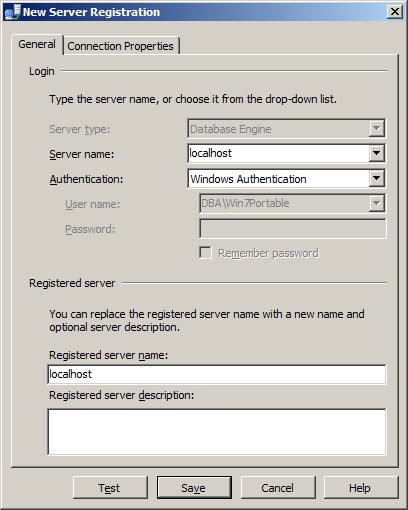The height and width of the screenshot is (510, 408).
Task: Expand the Server name dropdown list
Action: pyautogui.click(x=377, y=153)
